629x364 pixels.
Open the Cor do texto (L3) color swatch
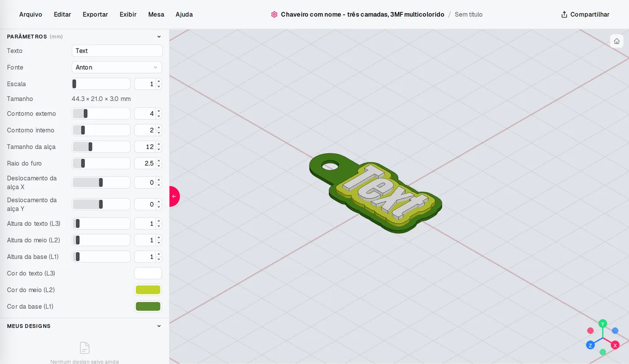148,273
